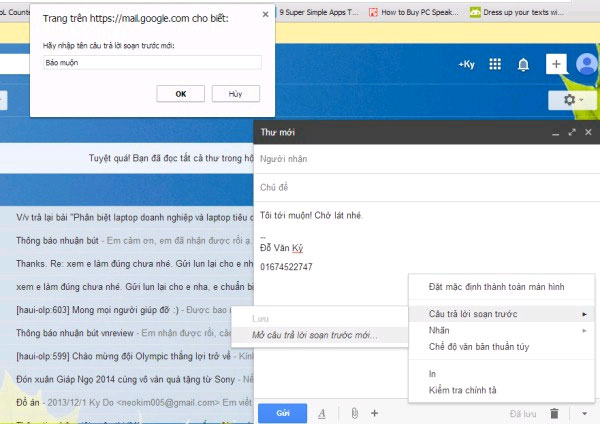Select 'Đặt mặc định thành toàn màn hình'
600x424 pixels.
click(x=501, y=287)
